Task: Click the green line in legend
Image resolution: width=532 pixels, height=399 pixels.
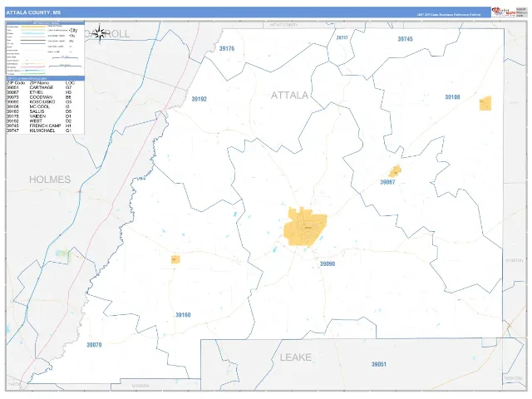Action: 33,73
